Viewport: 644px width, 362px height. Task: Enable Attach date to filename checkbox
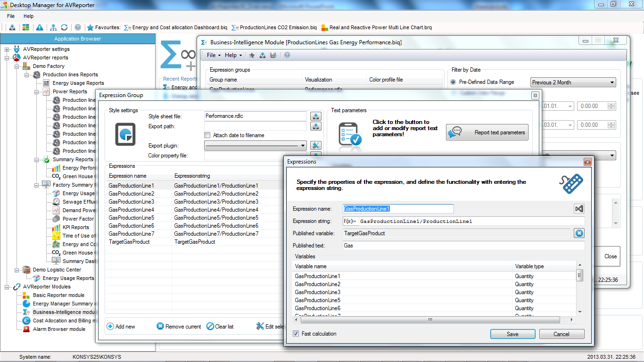tap(207, 135)
